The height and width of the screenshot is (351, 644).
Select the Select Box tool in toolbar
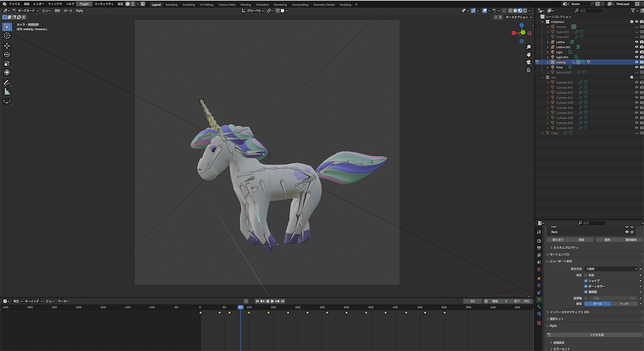[x=7, y=26]
